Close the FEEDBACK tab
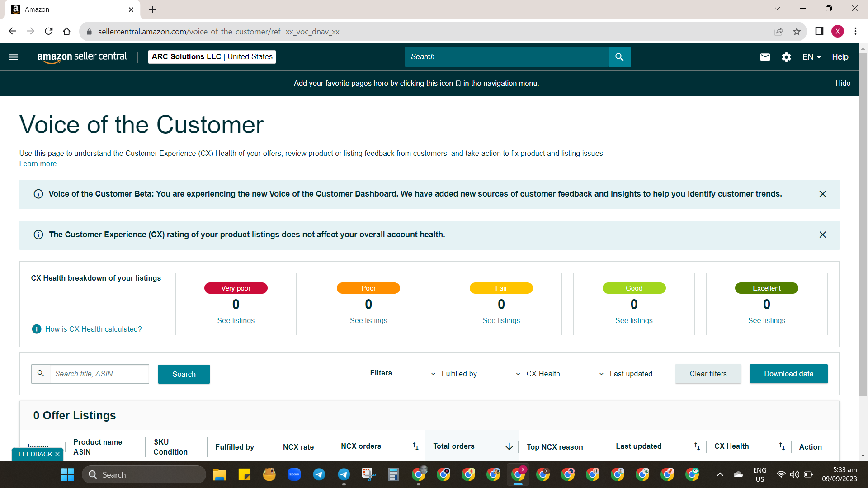868x488 pixels. pos(57,454)
